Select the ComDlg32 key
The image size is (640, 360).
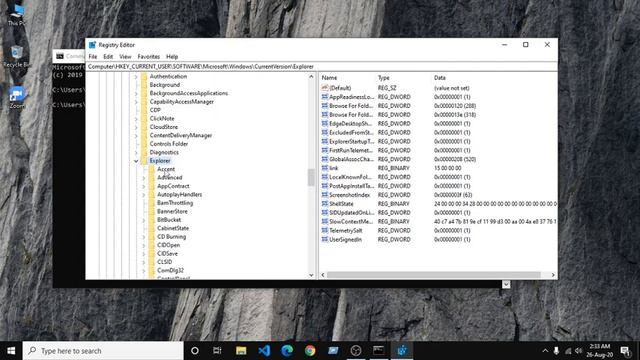coord(170,271)
